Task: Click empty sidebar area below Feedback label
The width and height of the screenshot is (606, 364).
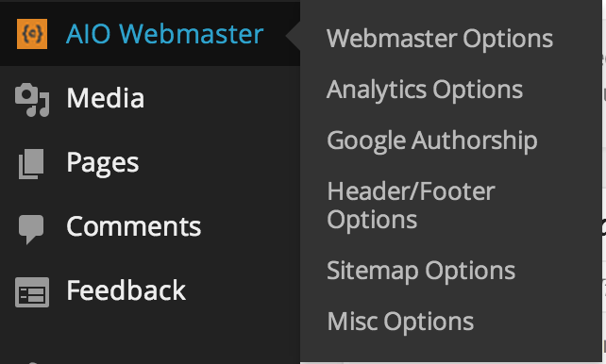Action: pos(150,336)
